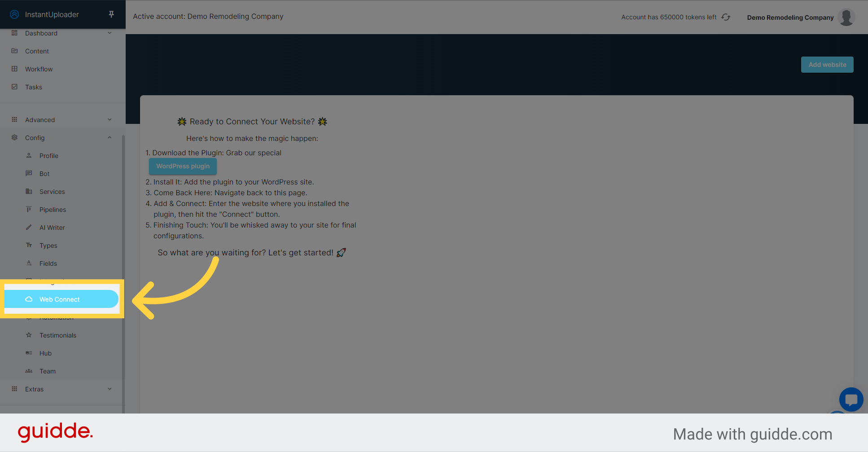Viewport: 868px width, 452px height.
Task: Click the Add website button
Action: pos(827,65)
